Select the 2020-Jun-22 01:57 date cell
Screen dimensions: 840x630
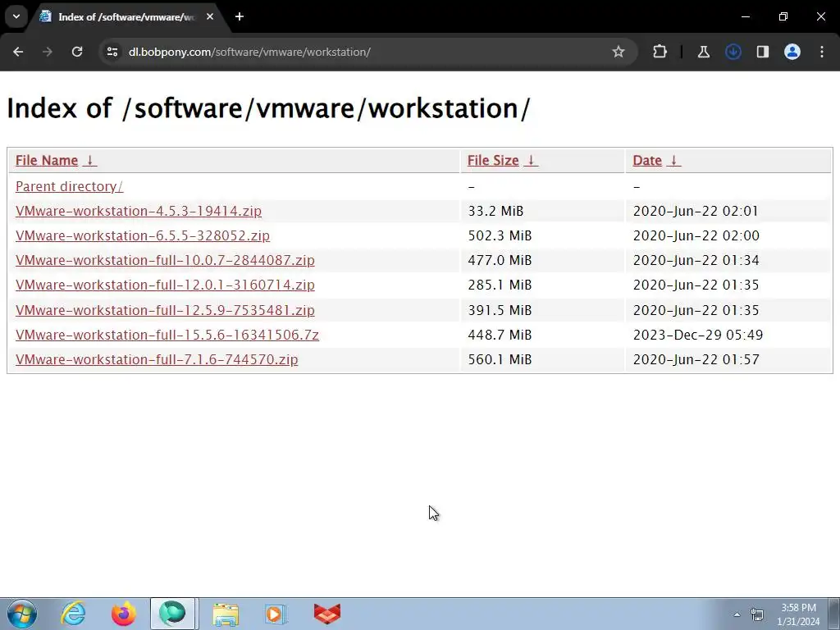(x=728, y=359)
